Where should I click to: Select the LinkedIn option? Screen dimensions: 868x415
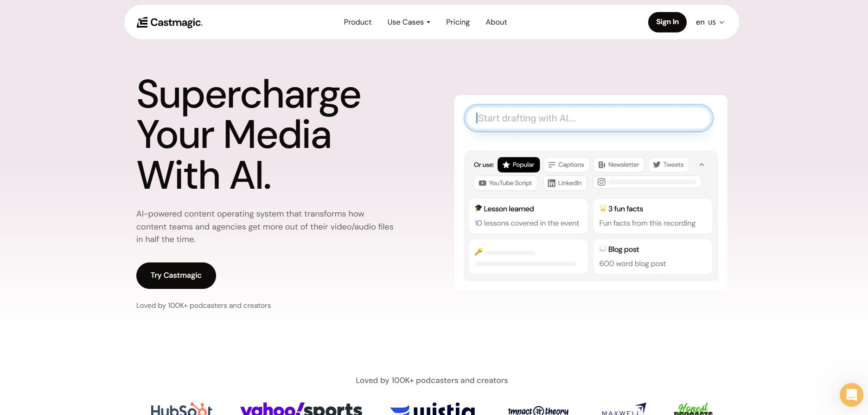565,183
